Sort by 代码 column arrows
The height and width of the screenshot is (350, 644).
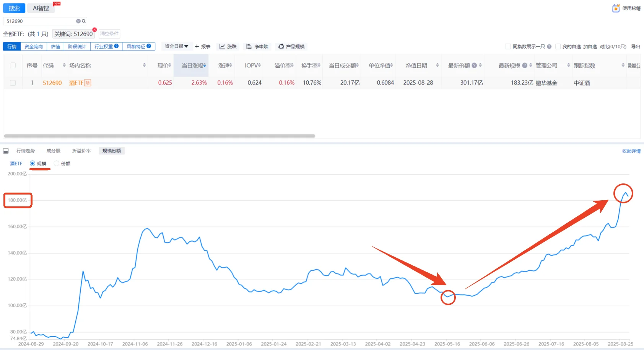click(x=64, y=65)
